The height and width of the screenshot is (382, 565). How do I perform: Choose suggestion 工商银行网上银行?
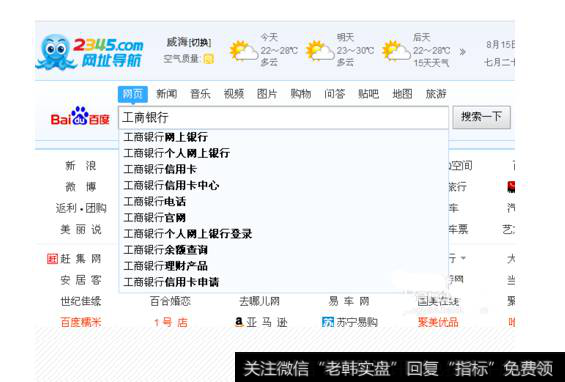(284, 137)
